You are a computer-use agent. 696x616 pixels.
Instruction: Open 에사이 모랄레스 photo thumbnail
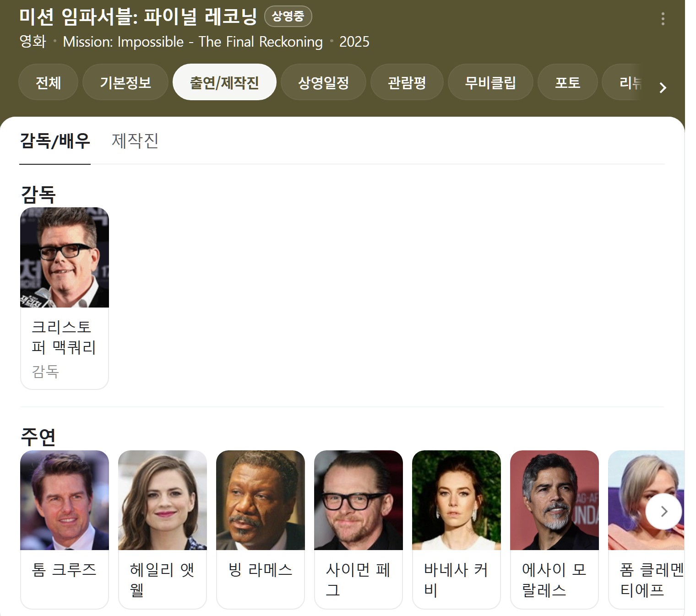pyautogui.click(x=555, y=500)
